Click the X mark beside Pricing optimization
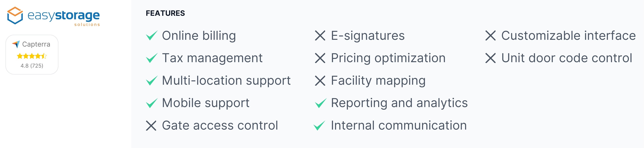Viewport: 644px width, 148px height. pos(320,58)
